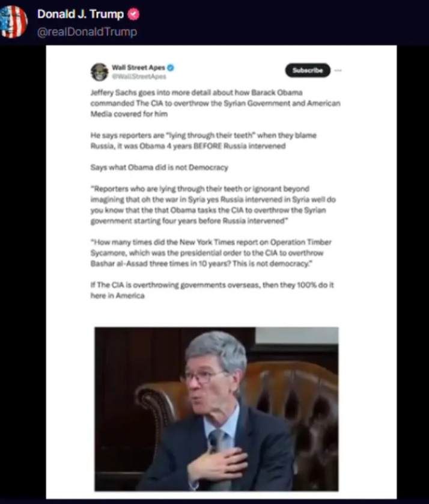429x504 pixels.
Task: Click the 'Says what Obama did is not Democracy' line
Action: click(x=159, y=167)
